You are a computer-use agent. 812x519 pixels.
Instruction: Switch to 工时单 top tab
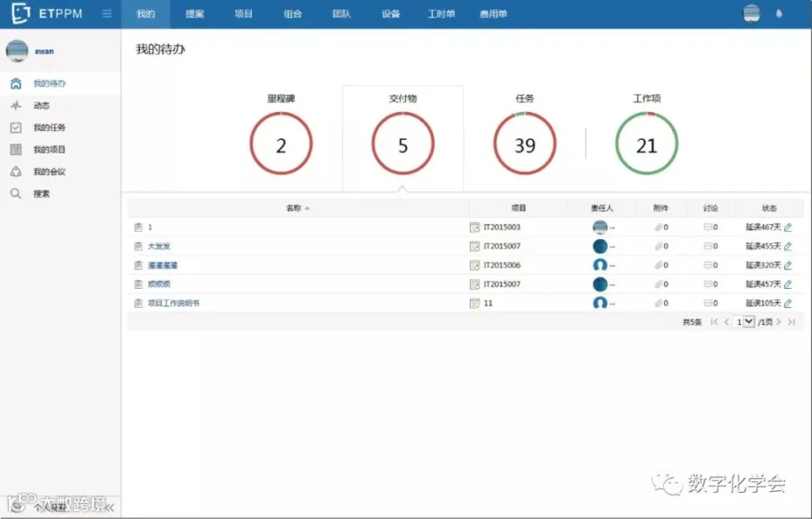coord(440,14)
